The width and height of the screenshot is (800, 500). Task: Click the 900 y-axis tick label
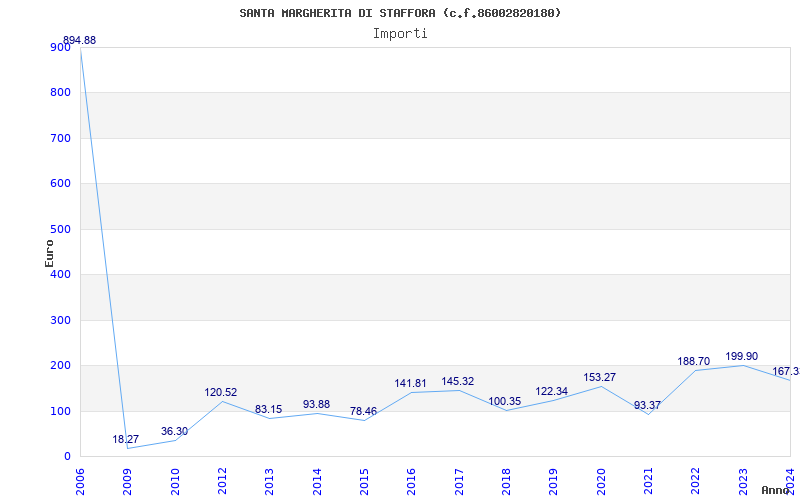[x=60, y=47]
